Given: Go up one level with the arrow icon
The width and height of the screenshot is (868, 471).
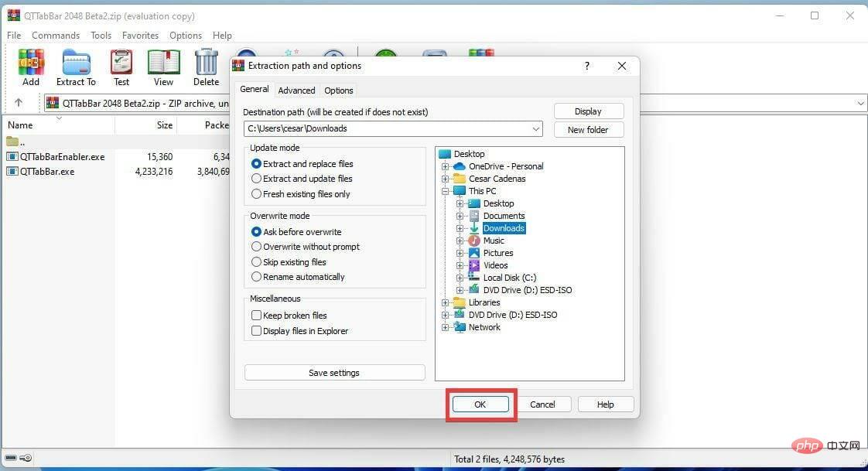Looking at the screenshot, I should (19, 102).
